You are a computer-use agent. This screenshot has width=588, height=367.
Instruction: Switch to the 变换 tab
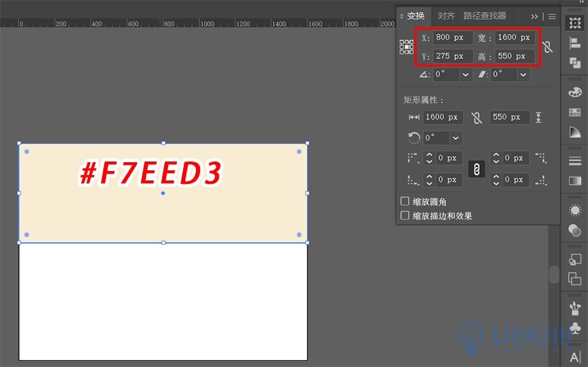tap(416, 16)
